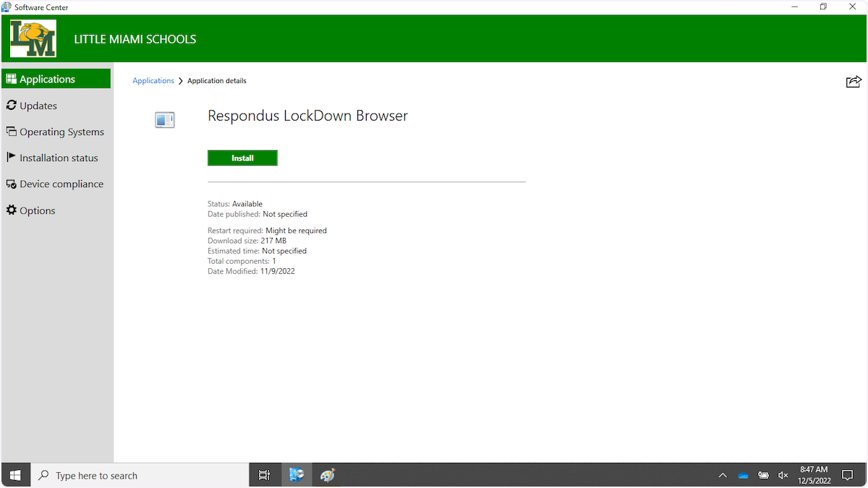868x488 pixels.
Task: Click the paint palette taskbar icon
Action: [x=328, y=475]
